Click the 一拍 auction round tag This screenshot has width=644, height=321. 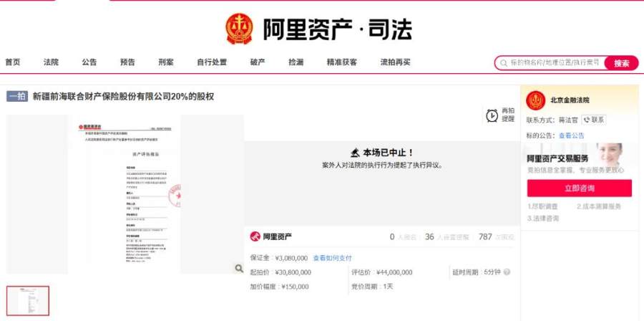(x=17, y=97)
